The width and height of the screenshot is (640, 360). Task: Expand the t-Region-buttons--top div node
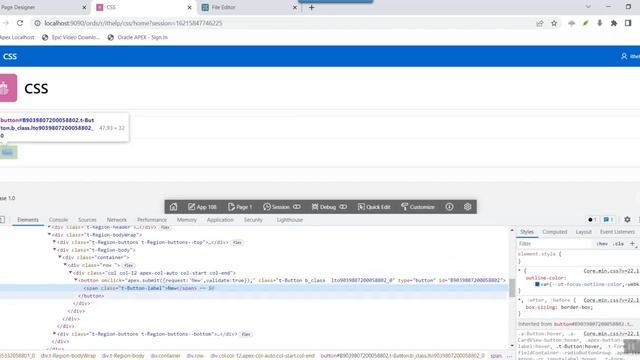pyautogui.click(x=54, y=242)
